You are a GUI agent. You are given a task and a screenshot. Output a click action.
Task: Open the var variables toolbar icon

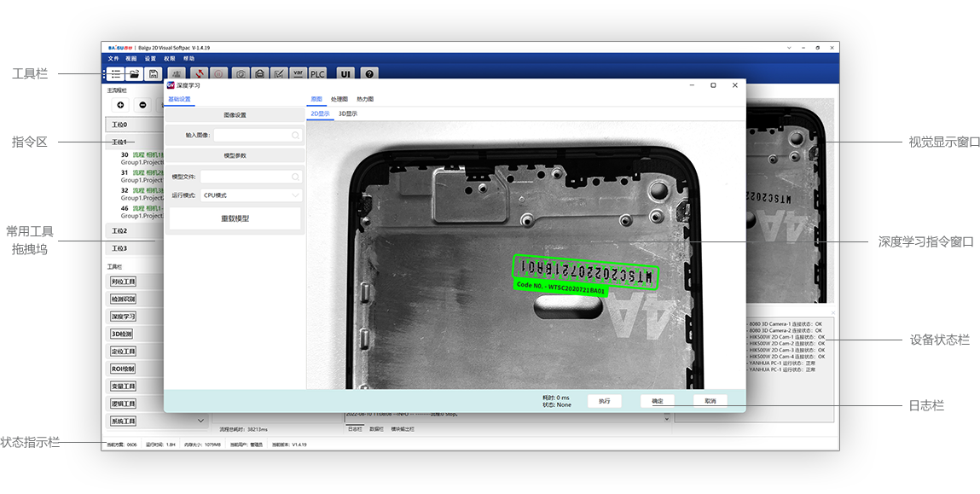(299, 73)
